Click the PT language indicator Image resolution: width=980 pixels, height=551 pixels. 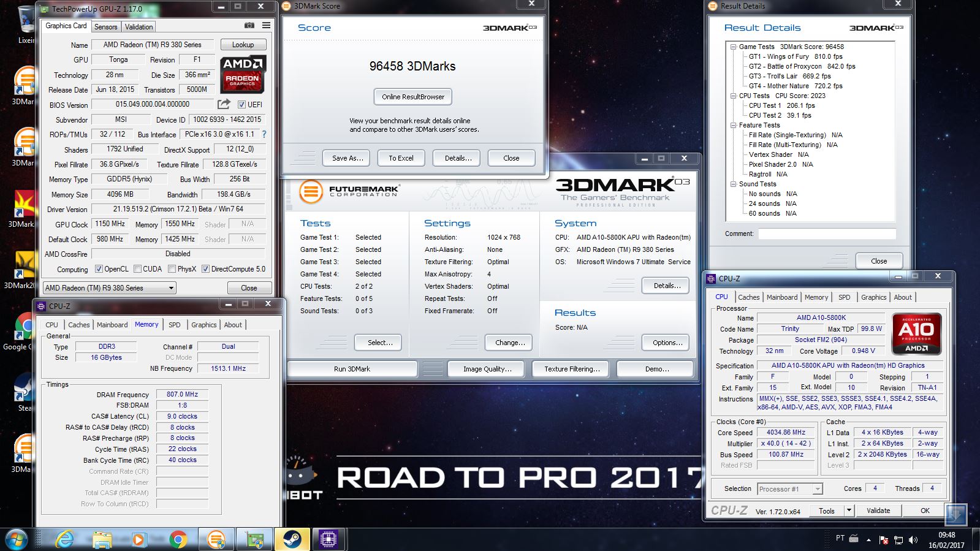[x=840, y=538]
